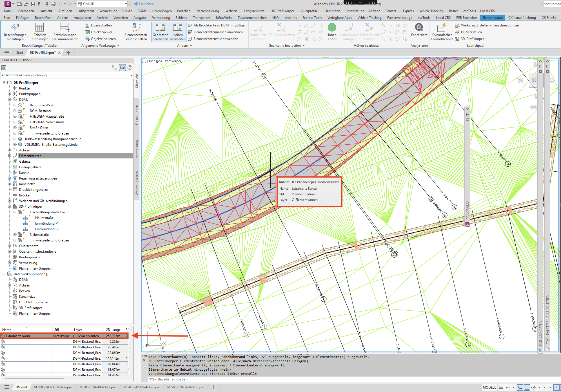Switch to M 500 - 841x1189-A0-quer layout tab
This screenshot has width=561, height=392.
click(53, 387)
